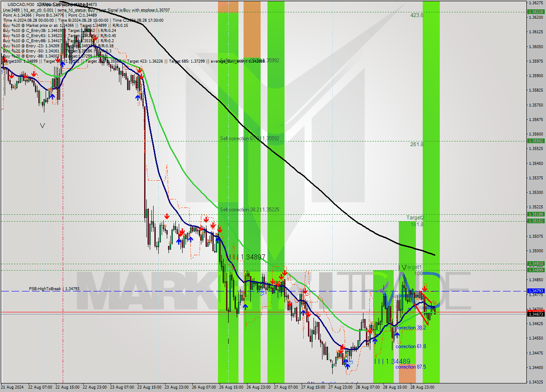This screenshot has height=392, width=546.
Task: Click the USDCAD,M30 chart title
Action: (x=21, y=4)
